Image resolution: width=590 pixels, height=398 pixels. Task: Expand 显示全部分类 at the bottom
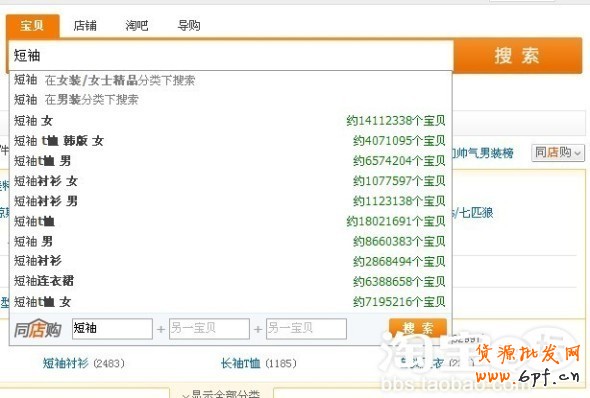coord(221,394)
